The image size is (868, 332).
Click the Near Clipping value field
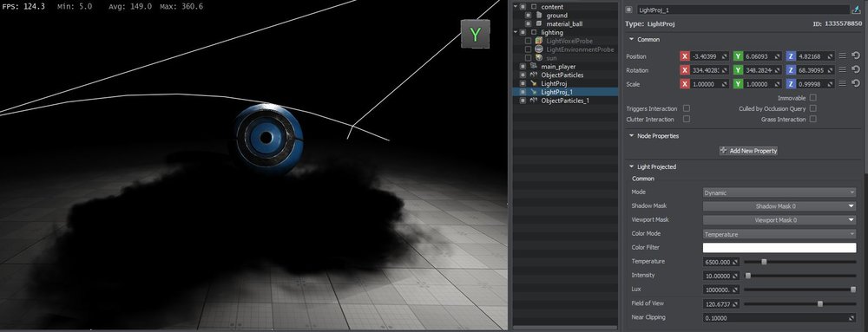pyautogui.click(x=779, y=317)
